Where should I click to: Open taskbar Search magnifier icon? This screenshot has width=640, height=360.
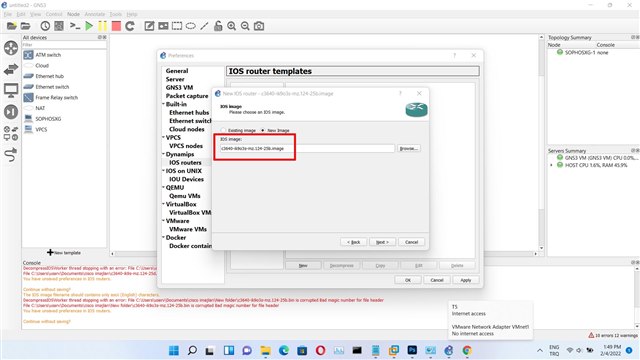192,350
